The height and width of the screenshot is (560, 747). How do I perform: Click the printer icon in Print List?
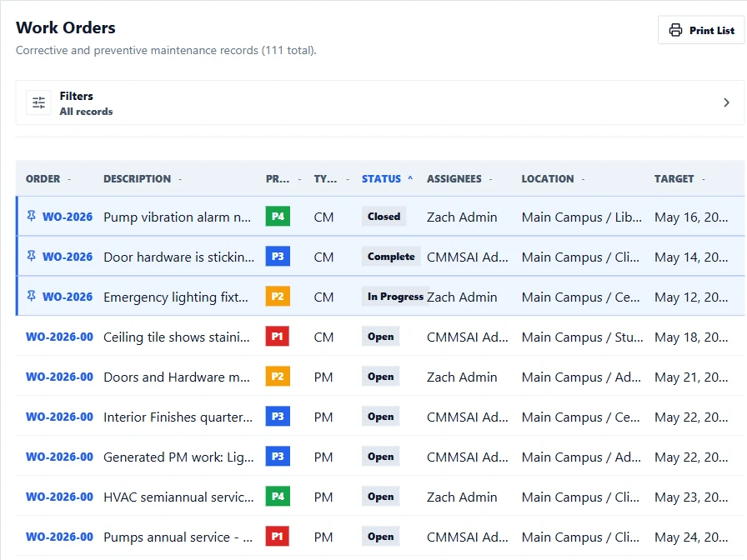point(675,30)
